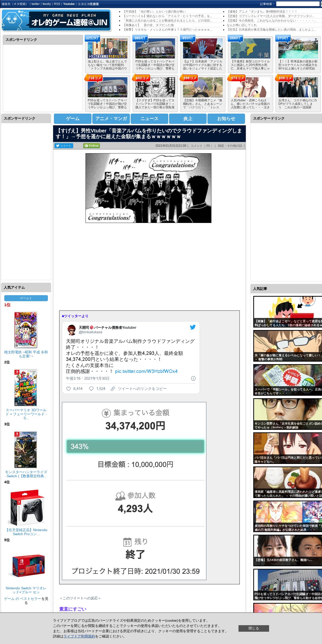This screenshot has width=322, height=644.
Task: Open the ニュース category tab
Action: tap(149, 119)
